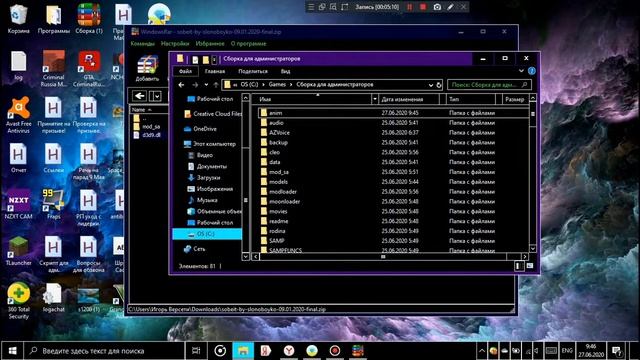Click the taskbar search box
640x360 pixels.
click(105, 351)
